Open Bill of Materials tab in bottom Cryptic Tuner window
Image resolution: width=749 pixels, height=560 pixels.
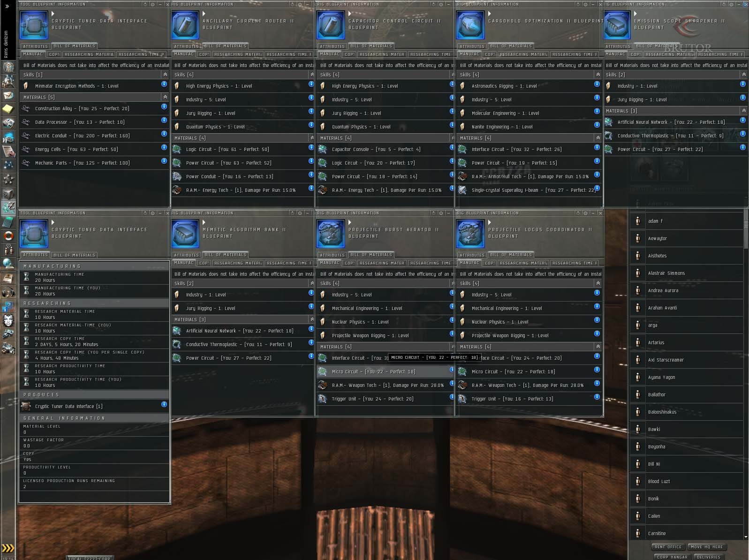75,255
